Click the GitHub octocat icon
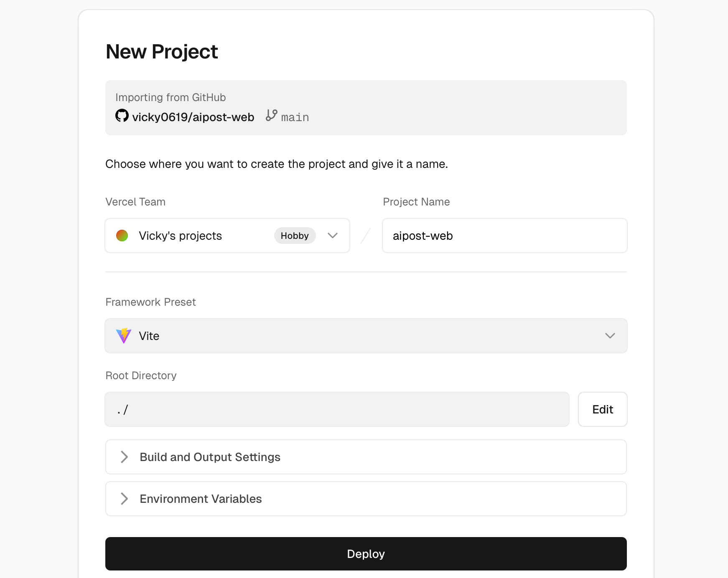Image resolution: width=728 pixels, height=578 pixels. pyautogui.click(x=122, y=116)
